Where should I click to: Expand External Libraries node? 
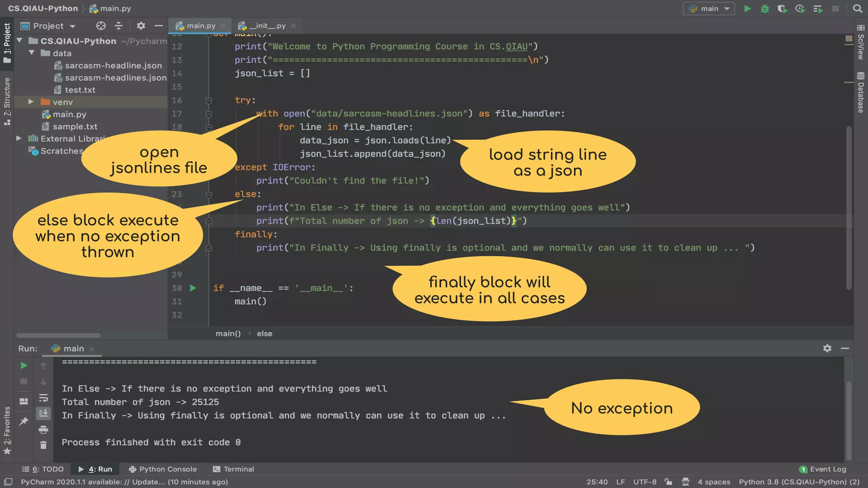19,139
